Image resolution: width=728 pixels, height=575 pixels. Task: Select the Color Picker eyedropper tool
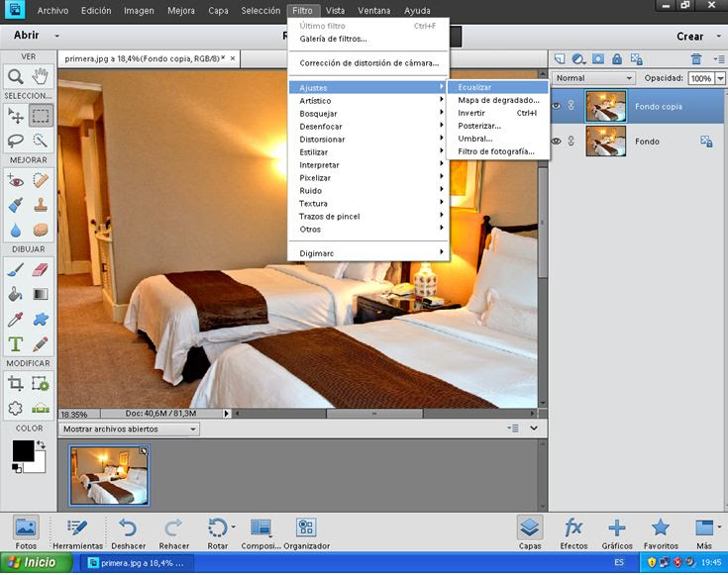point(16,319)
